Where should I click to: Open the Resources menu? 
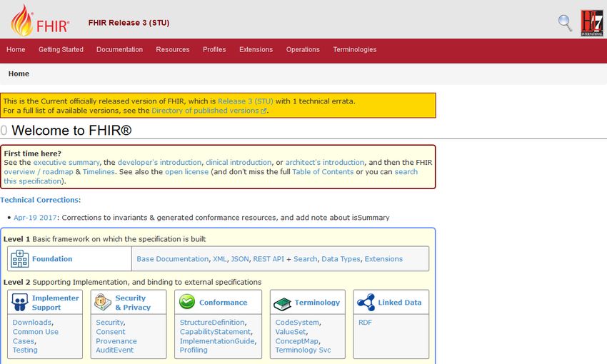click(x=173, y=49)
